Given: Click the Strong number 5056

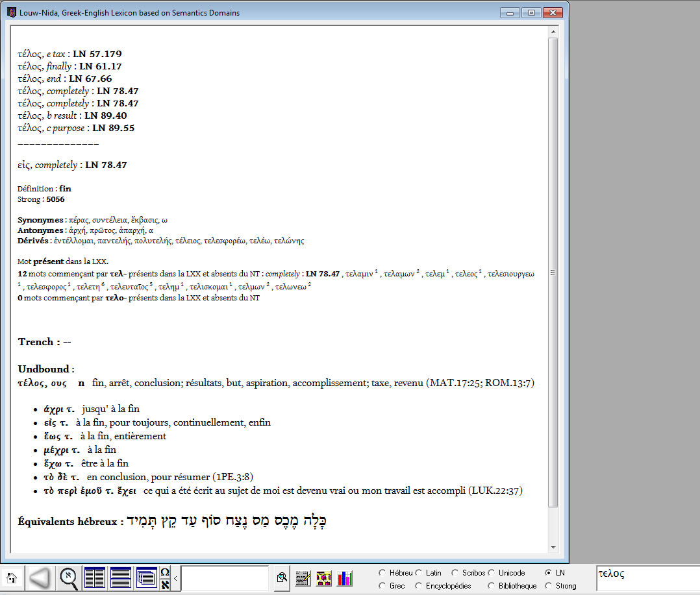Looking at the screenshot, I should [55, 199].
